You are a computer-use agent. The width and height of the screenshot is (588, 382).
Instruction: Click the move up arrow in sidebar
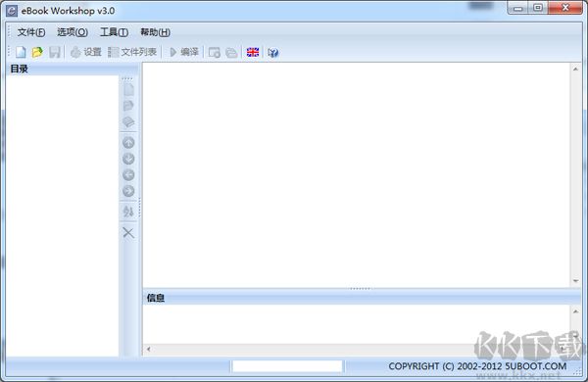128,142
